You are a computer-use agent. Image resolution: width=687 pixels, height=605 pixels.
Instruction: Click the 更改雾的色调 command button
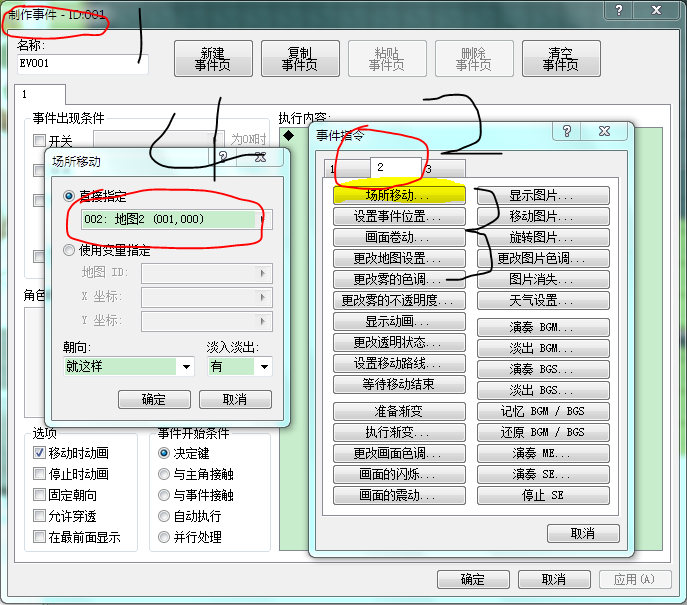click(x=399, y=280)
